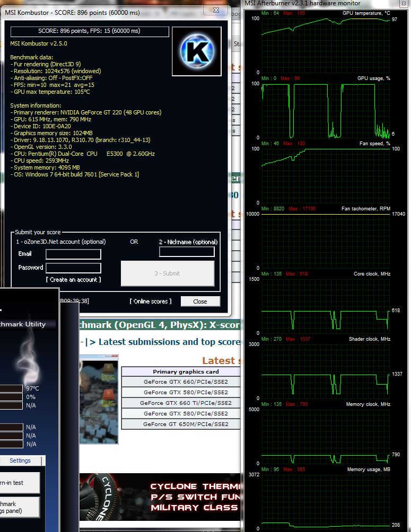Click the '3 - Submit' button
The width and height of the screenshot is (411, 532).
pyautogui.click(x=168, y=273)
